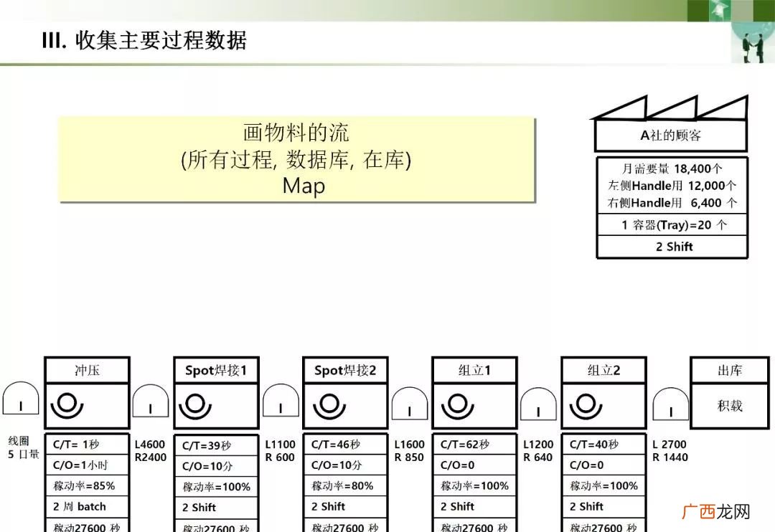Select the inventory icon above L1600 R 850
Viewport: 775px width, 532px height.
tap(410, 403)
